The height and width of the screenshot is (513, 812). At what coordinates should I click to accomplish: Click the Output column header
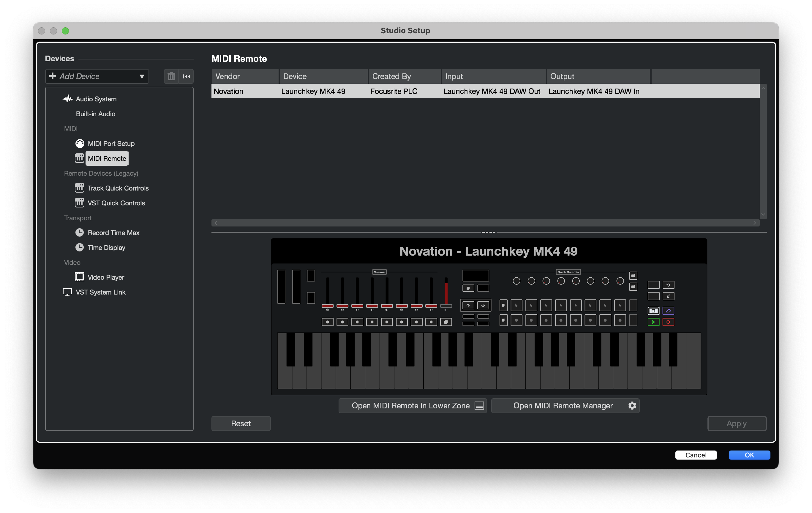(598, 76)
